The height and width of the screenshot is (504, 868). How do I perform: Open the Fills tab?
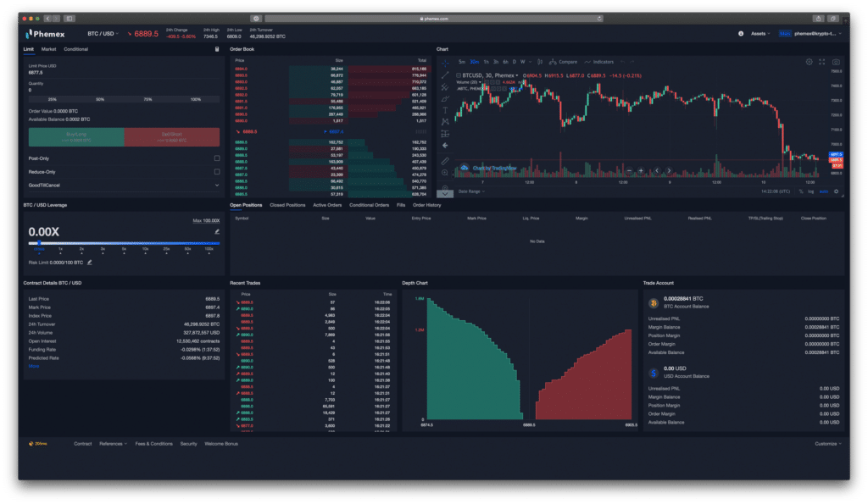pos(401,205)
